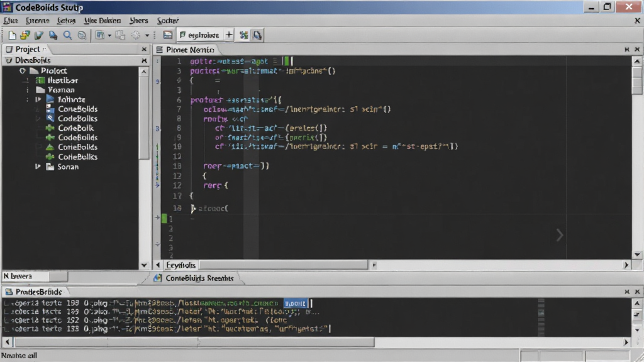Click project tree scrollbar down arrow
The width and height of the screenshot is (644, 362).
coord(144,265)
